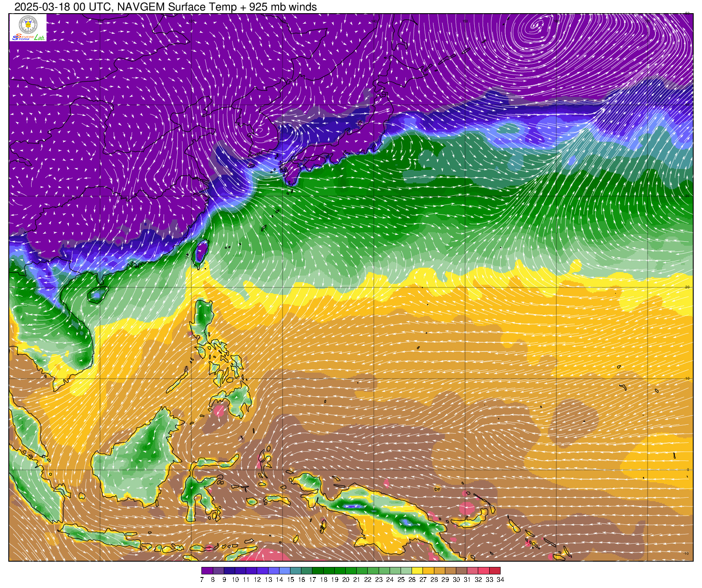Click on Borneo island on the map
The width and height of the screenshot is (702, 588).
click(x=140, y=456)
